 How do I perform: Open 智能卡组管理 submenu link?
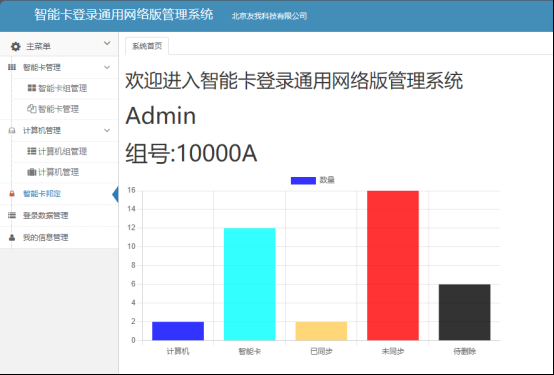pyautogui.click(x=63, y=88)
